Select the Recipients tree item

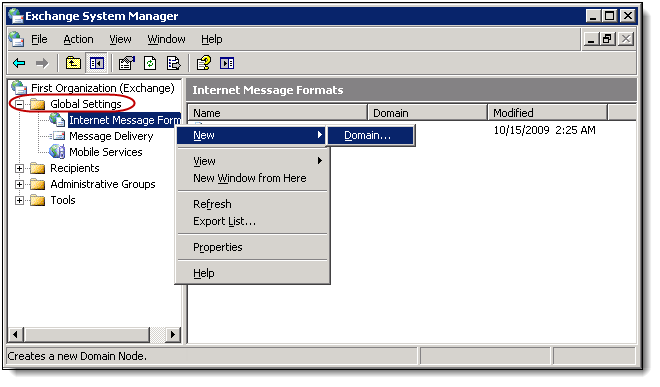point(75,168)
